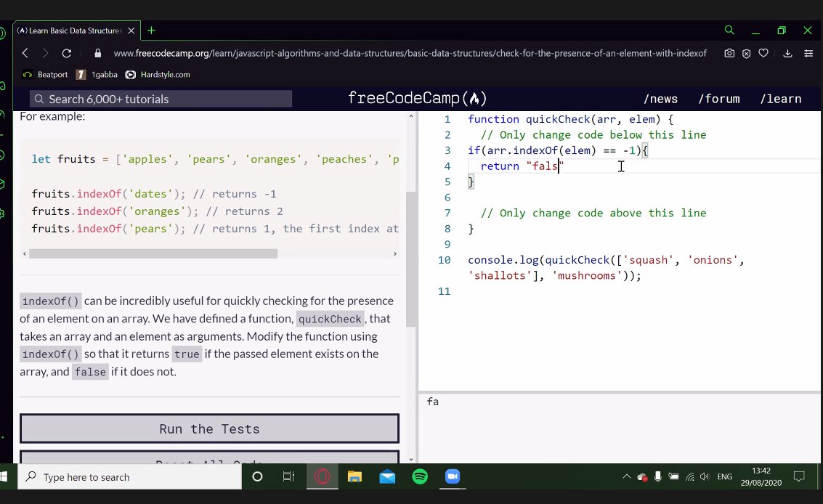Open Spotify from the taskbar
Viewport: 823px width, 504px height.
pyautogui.click(x=420, y=476)
